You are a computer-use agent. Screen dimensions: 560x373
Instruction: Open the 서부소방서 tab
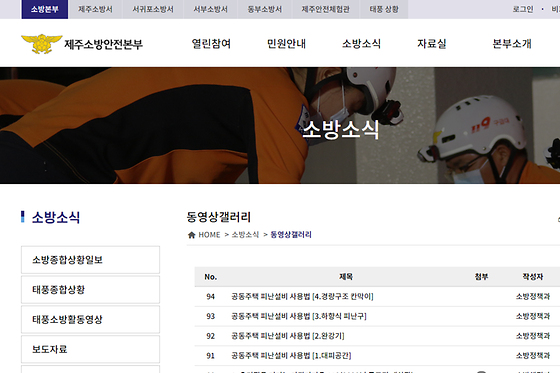click(x=210, y=9)
